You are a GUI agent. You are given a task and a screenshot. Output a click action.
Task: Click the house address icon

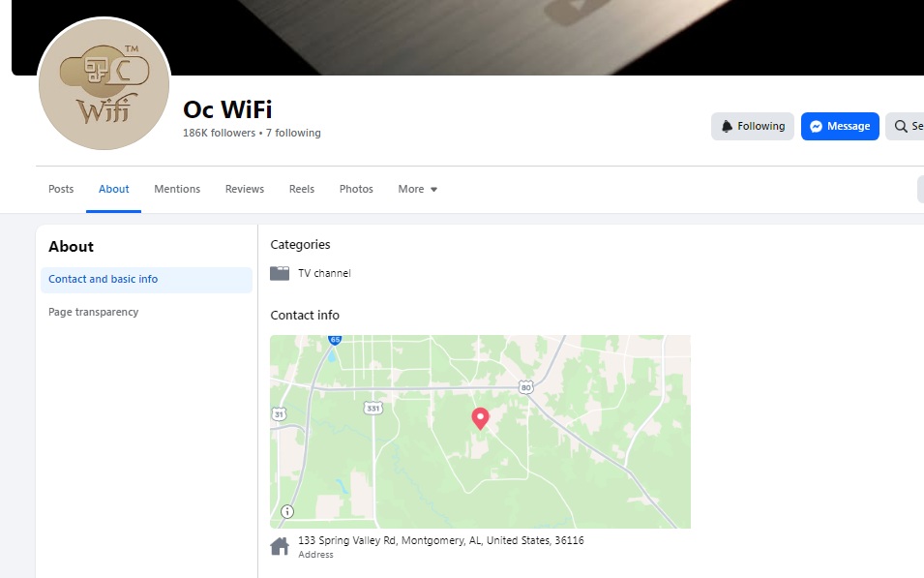pyautogui.click(x=280, y=547)
